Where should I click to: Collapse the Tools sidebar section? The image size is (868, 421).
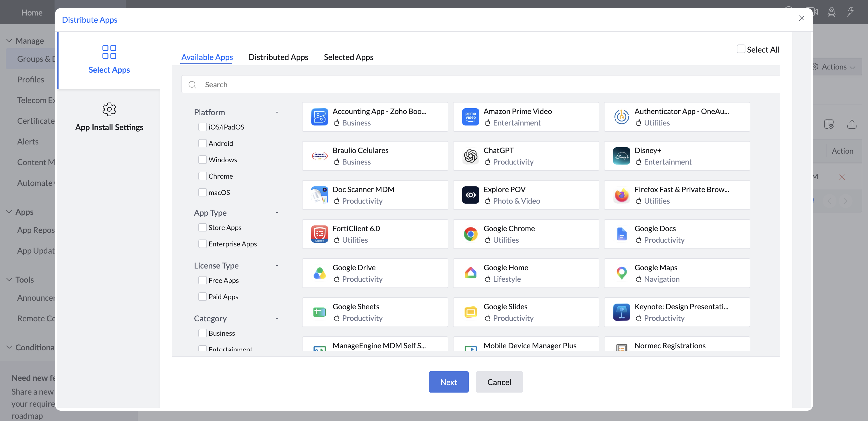(9, 279)
